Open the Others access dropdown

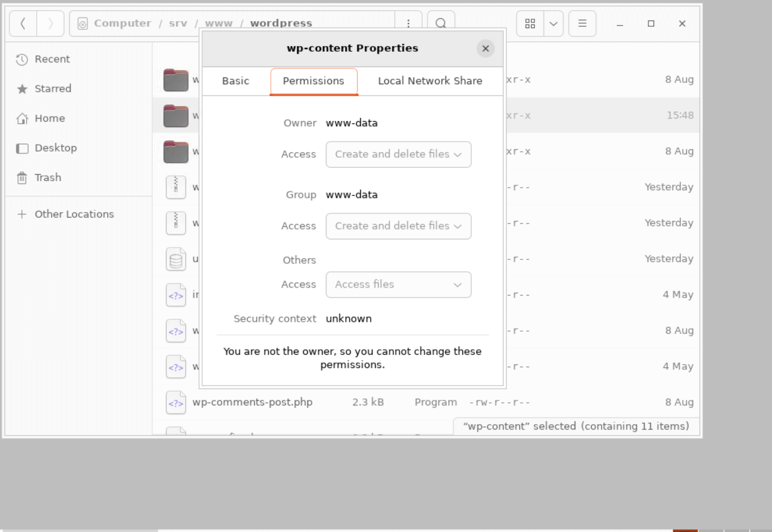coord(398,284)
